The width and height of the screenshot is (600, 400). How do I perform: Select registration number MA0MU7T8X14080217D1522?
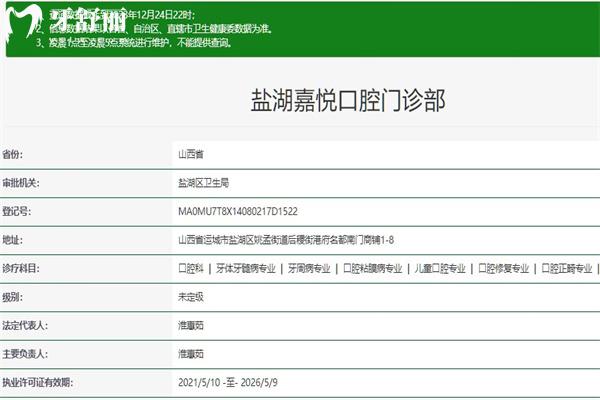point(238,211)
